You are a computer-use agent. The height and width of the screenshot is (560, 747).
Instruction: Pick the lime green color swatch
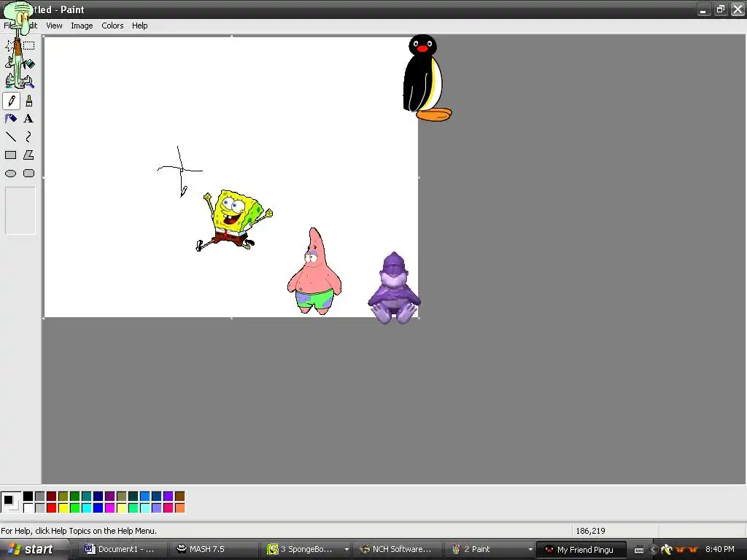tap(75, 508)
